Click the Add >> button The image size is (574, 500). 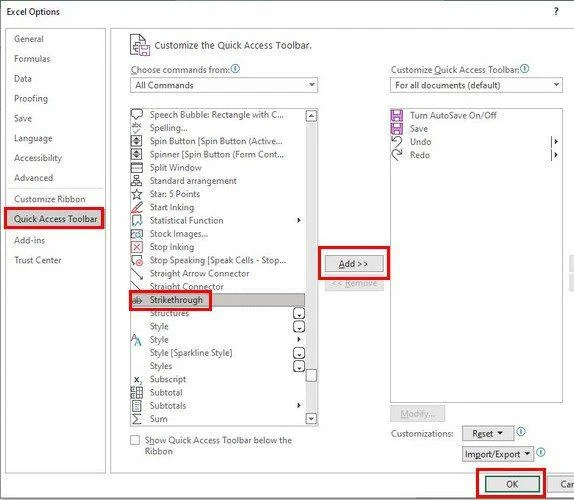pos(354,264)
